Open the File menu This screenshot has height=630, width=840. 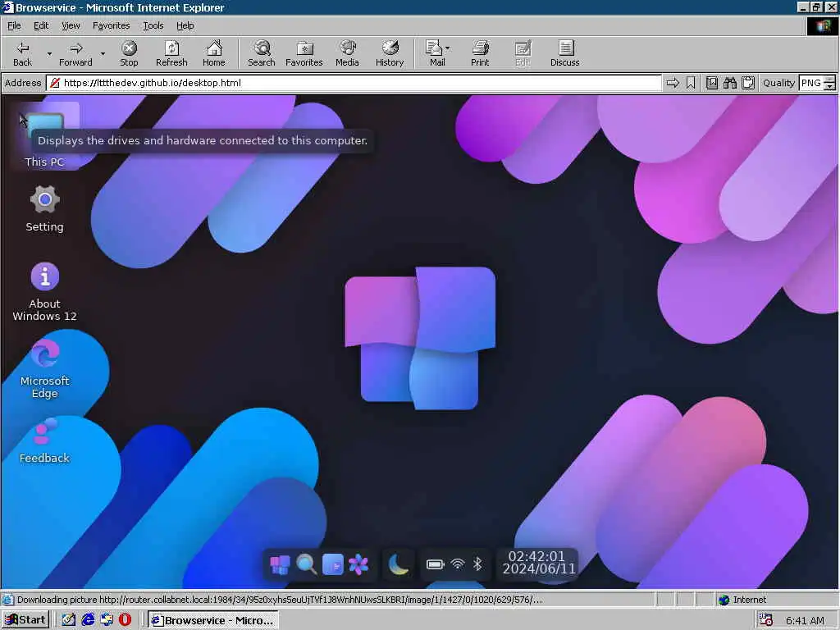[14, 25]
